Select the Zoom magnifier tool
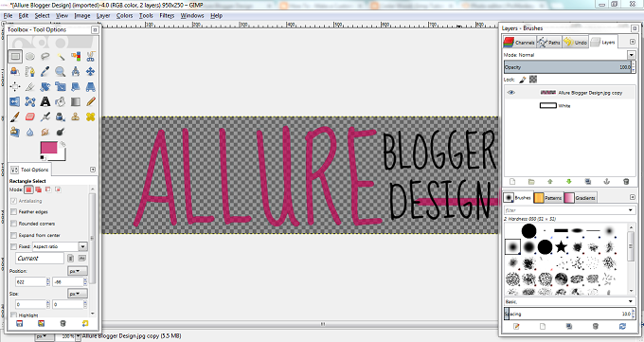Image resolution: width=644 pixels, height=342 pixels. (x=61, y=71)
